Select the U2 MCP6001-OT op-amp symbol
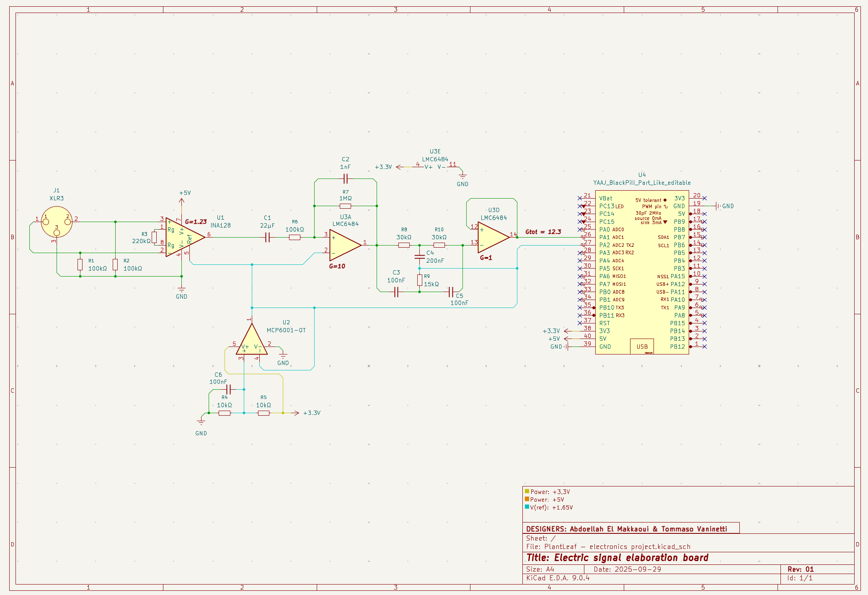The height and width of the screenshot is (595, 868). click(x=251, y=339)
